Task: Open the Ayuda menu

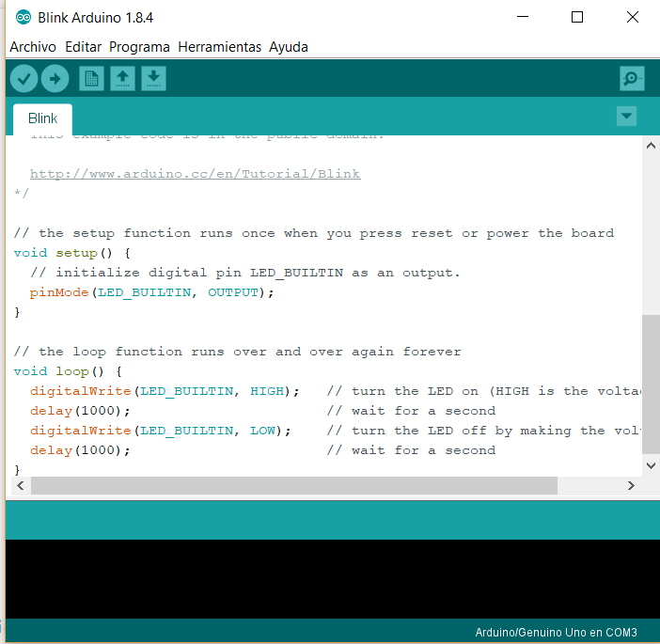Action: tap(289, 47)
